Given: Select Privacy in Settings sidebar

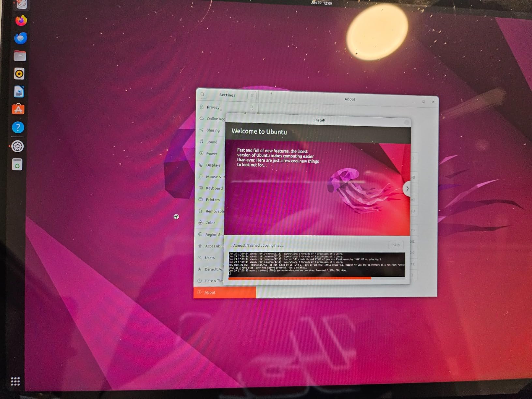Looking at the screenshot, I should point(227,107).
